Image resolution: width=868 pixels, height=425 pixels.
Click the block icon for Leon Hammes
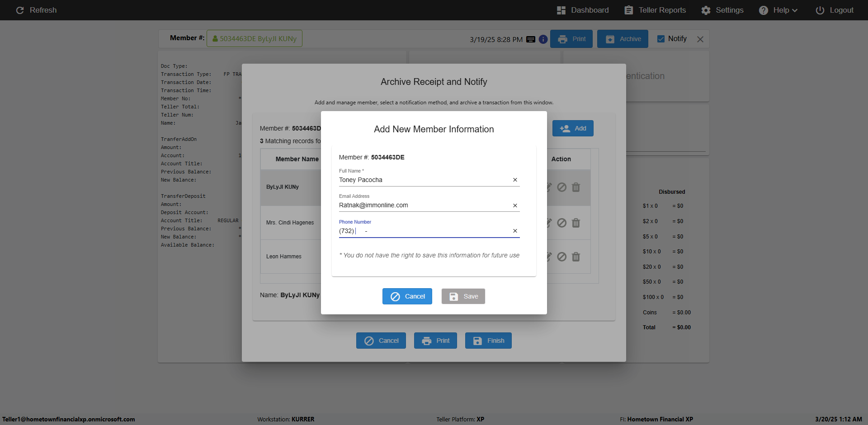point(561,257)
